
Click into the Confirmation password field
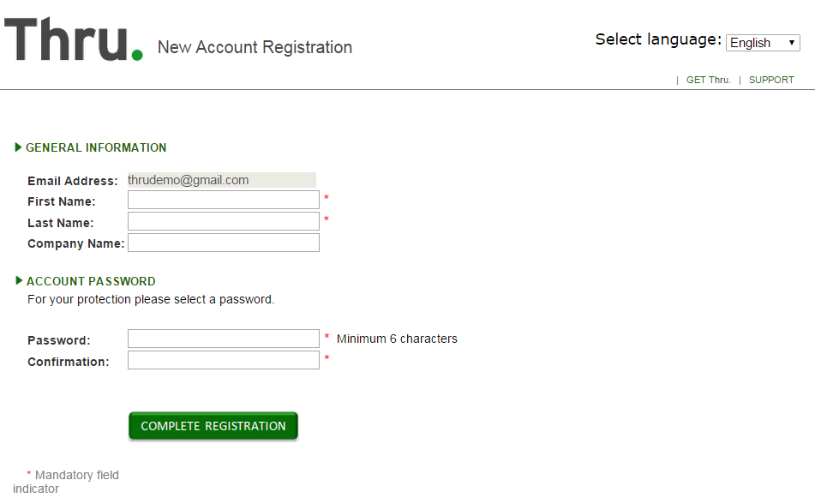[224, 360]
